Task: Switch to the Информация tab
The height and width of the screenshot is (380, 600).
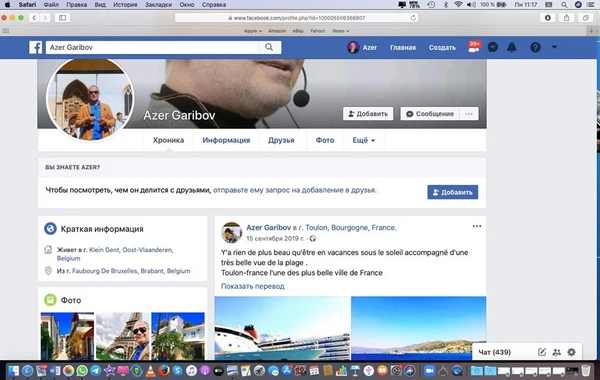Action: 226,140
